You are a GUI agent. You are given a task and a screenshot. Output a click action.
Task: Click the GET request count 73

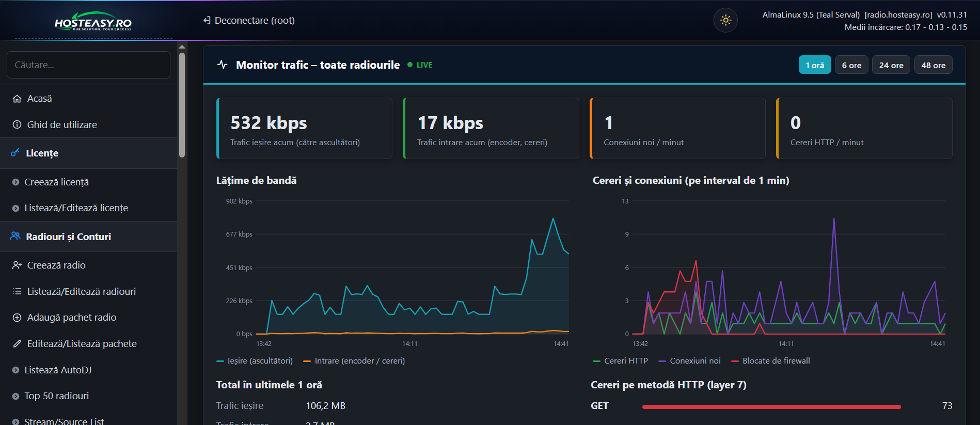point(947,406)
